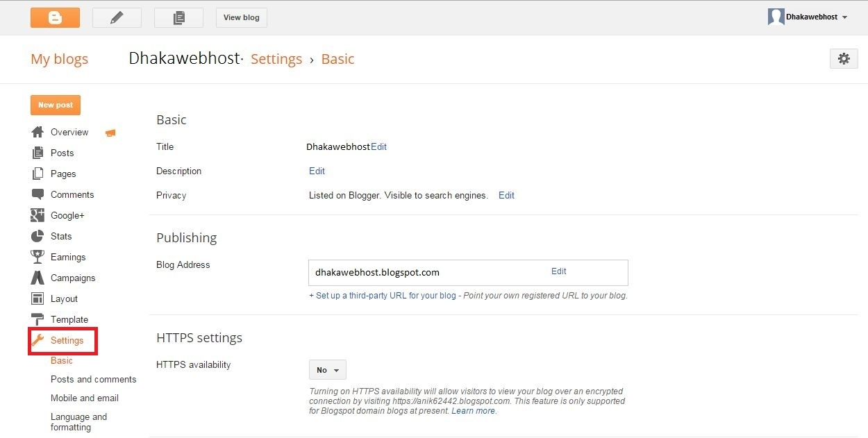Open Earnings in the sidebar
The image size is (868, 438).
68,257
